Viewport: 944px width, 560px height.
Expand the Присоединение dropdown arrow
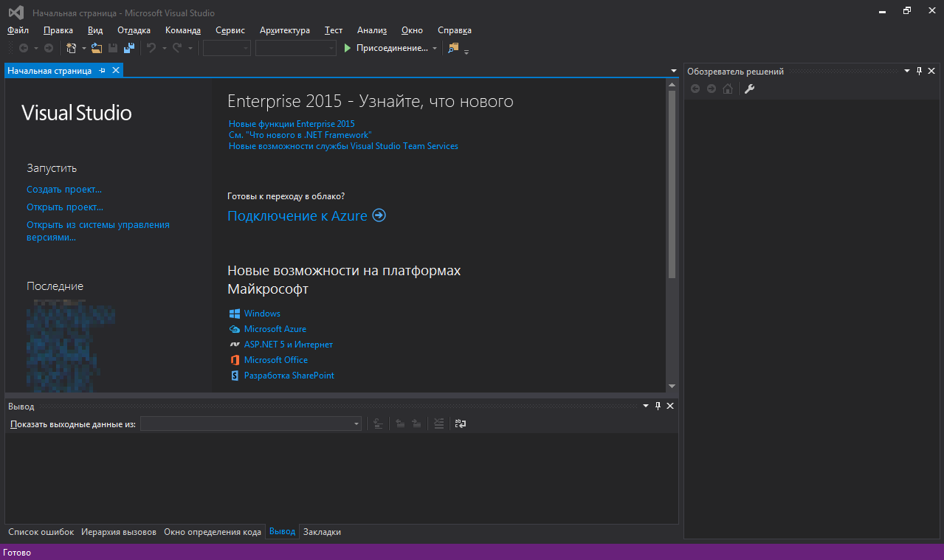click(x=435, y=49)
